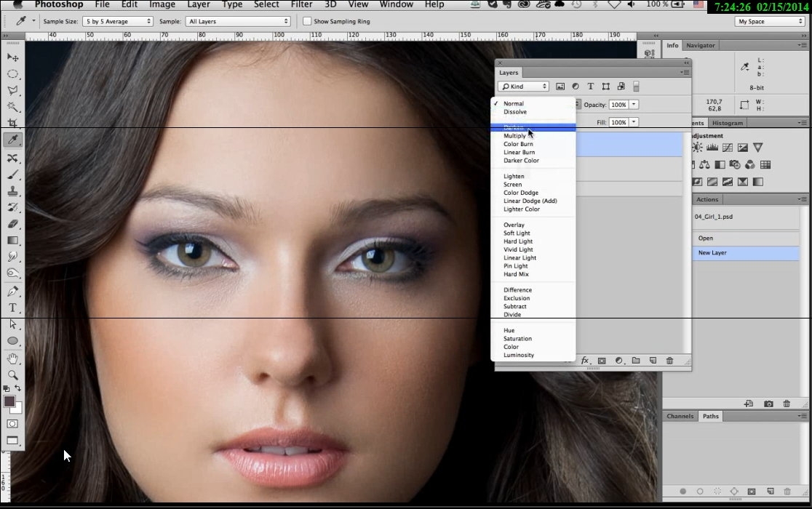This screenshot has width=812, height=509.
Task: Open the Opacity slider arrow
Action: tap(634, 105)
